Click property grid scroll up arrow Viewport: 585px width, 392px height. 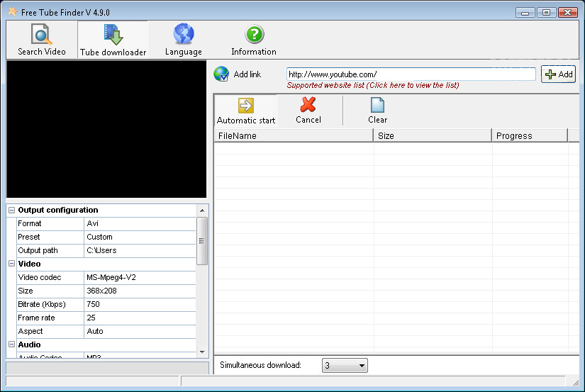tap(202, 211)
